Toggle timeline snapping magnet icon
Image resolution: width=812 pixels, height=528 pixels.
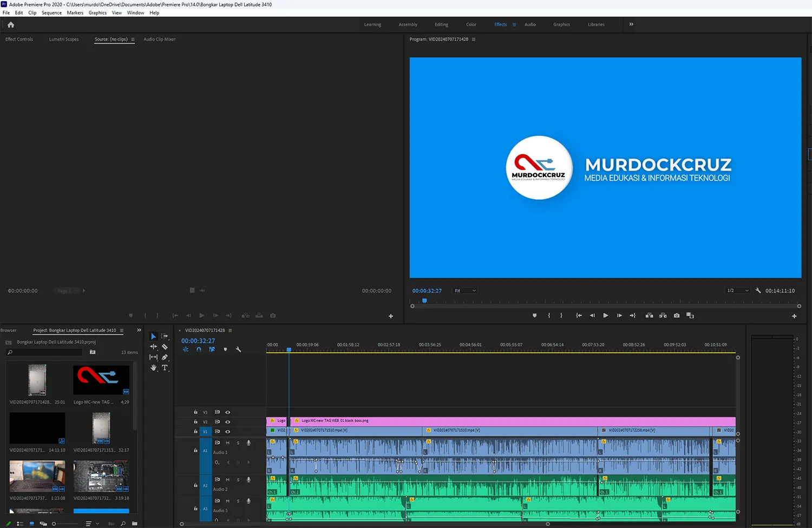tap(199, 350)
